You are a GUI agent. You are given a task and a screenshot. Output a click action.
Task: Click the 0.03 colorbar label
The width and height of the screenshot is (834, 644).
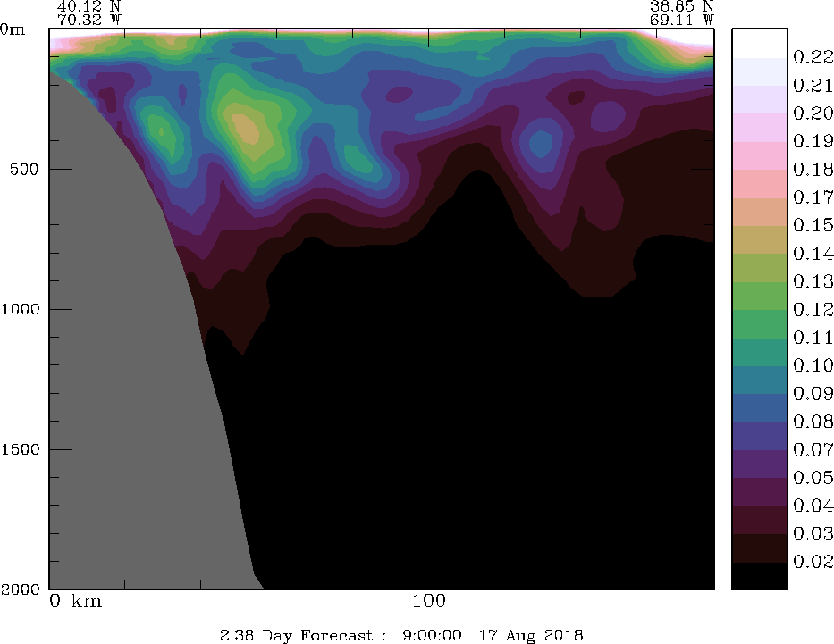point(813,533)
